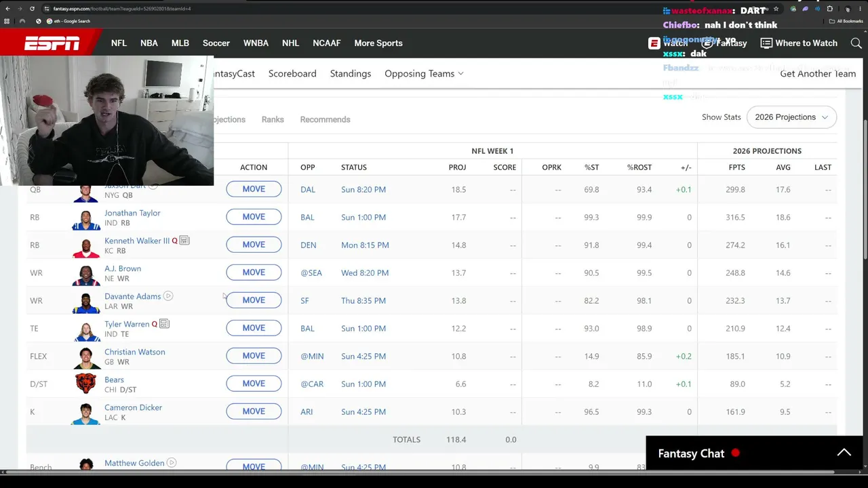Open Christian Watson's player name link
Viewport: 868px width, 488px height.
point(135,352)
